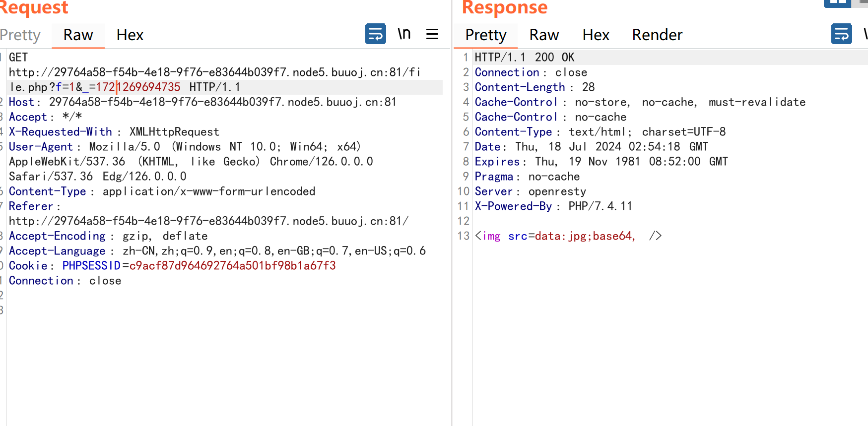
Task: Click the img src base64 response body
Action: click(568, 236)
